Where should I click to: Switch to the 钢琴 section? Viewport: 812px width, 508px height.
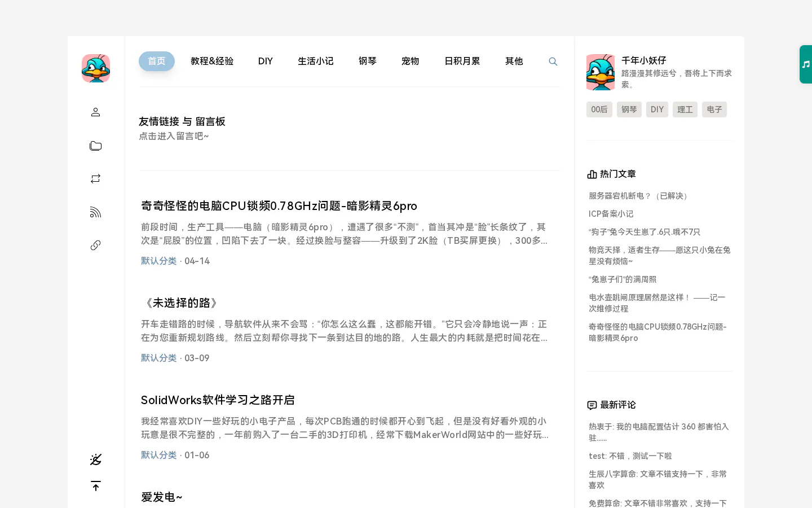point(368,61)
